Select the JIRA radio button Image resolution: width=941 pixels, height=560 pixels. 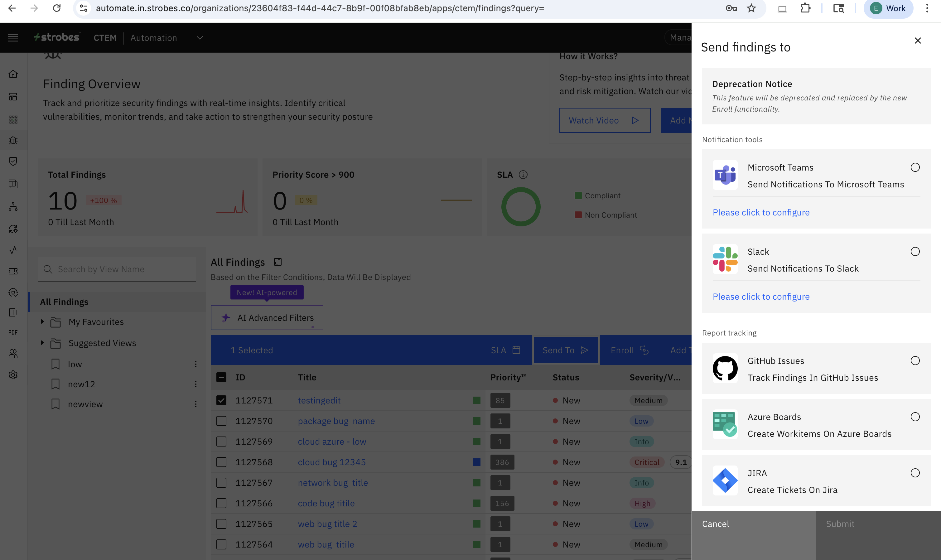click(x=915, y=473)
